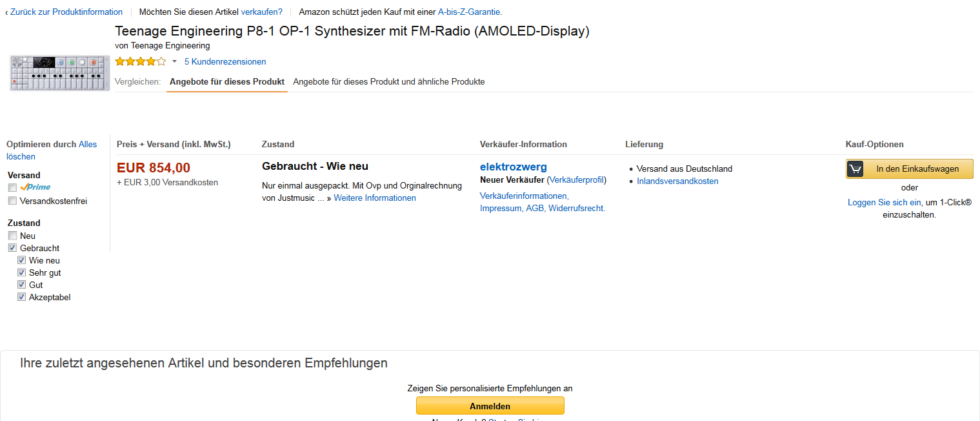The image size is (980, 421).
Task: Add to cart with In den Einkaufswagen
Action: point(910,169)
